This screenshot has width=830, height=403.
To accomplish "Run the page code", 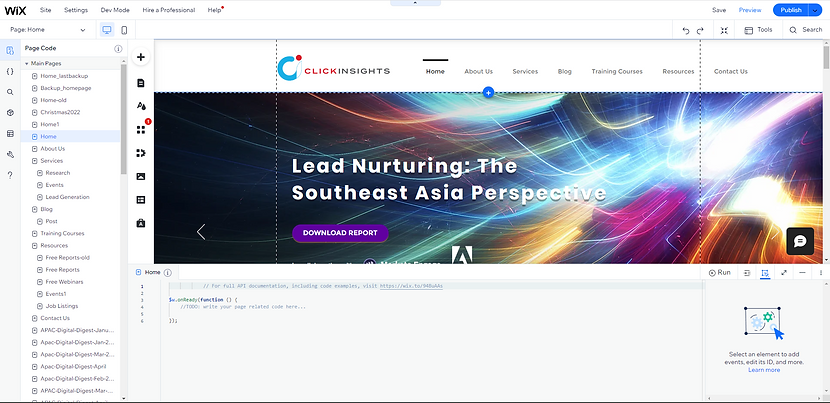I will [x=720, y=273].
